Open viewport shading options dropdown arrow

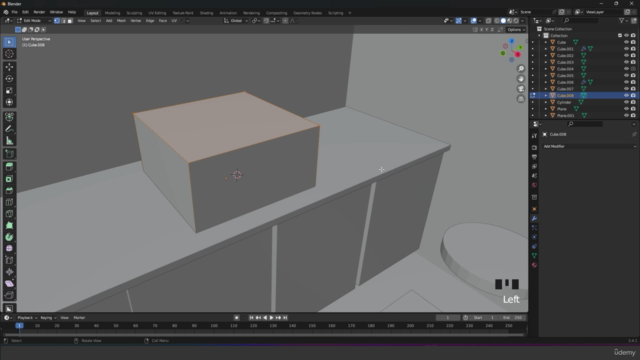[522, 21]
